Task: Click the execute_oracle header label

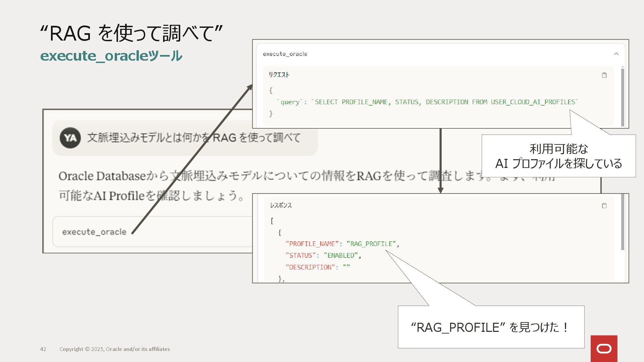Action: coord(285,54)
